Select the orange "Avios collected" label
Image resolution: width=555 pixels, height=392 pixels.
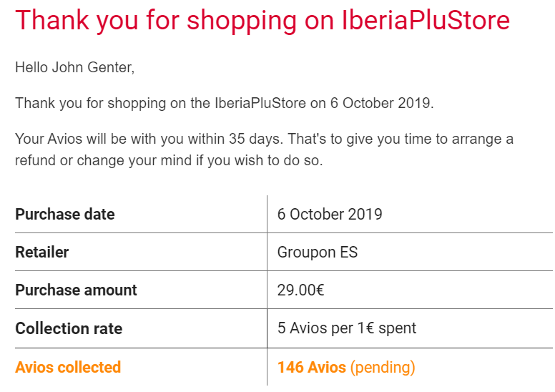click(68, 367)
